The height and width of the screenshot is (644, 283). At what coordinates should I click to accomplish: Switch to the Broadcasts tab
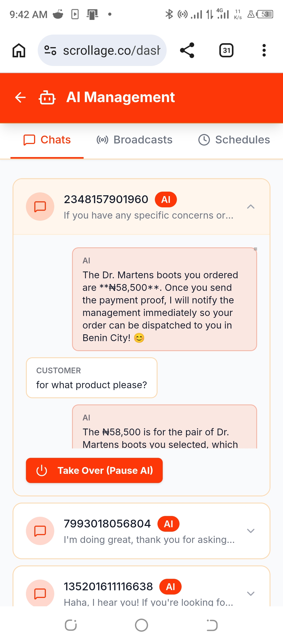(134, 140)
